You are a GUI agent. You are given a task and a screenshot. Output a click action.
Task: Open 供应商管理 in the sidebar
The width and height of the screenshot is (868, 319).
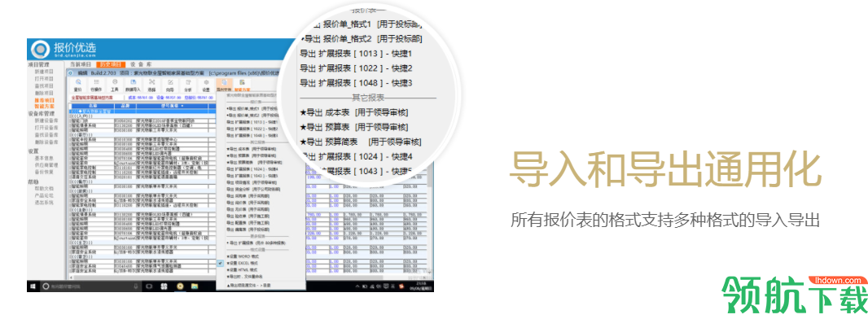click(x=46, y=164)
